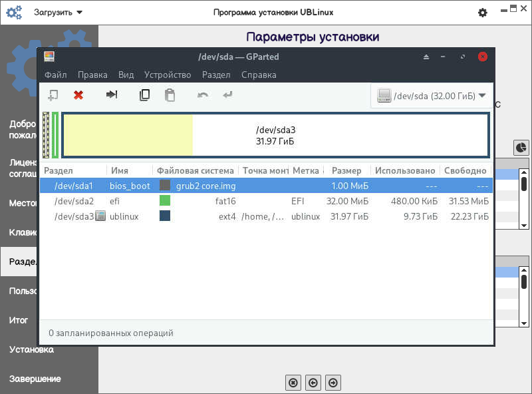The height and width of the screenshot is (394, 532).
Task: Select the /dev/sda2 partition row
Action: point(266,201)
